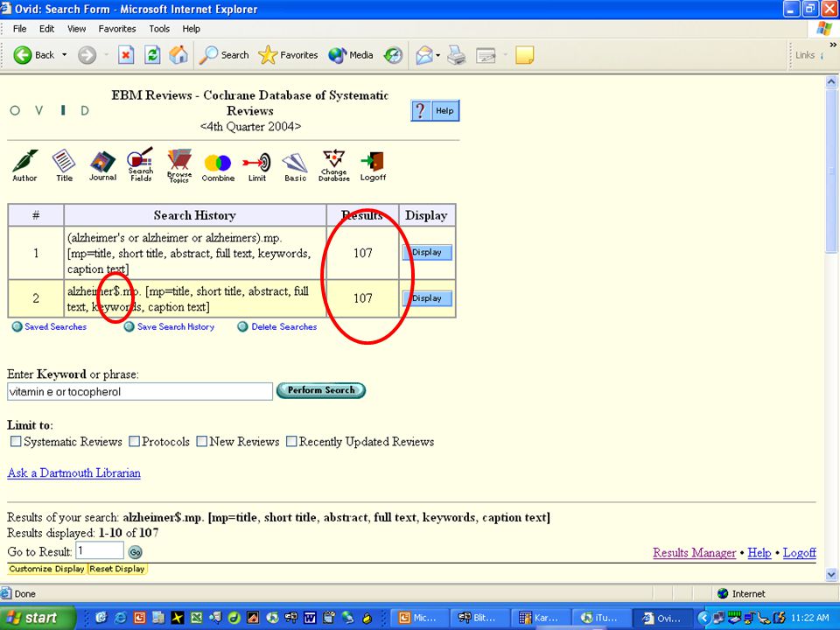
Task: Click the Logoff door icon
Action: (x=373, y=166)
